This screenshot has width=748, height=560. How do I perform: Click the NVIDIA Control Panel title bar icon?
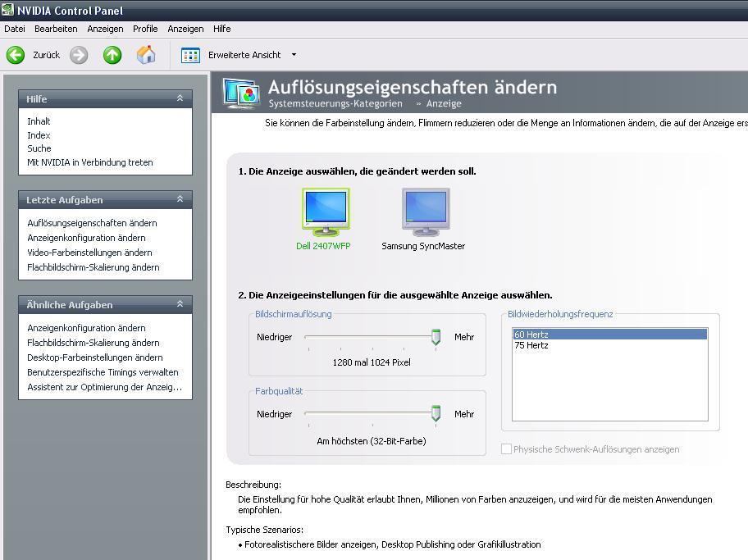(7, 10)
